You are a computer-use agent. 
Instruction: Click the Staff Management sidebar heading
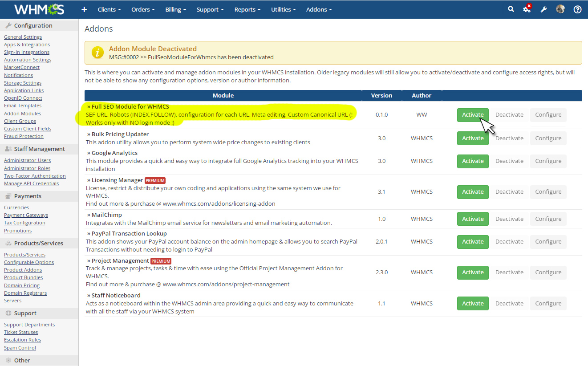tap(39, 149)
